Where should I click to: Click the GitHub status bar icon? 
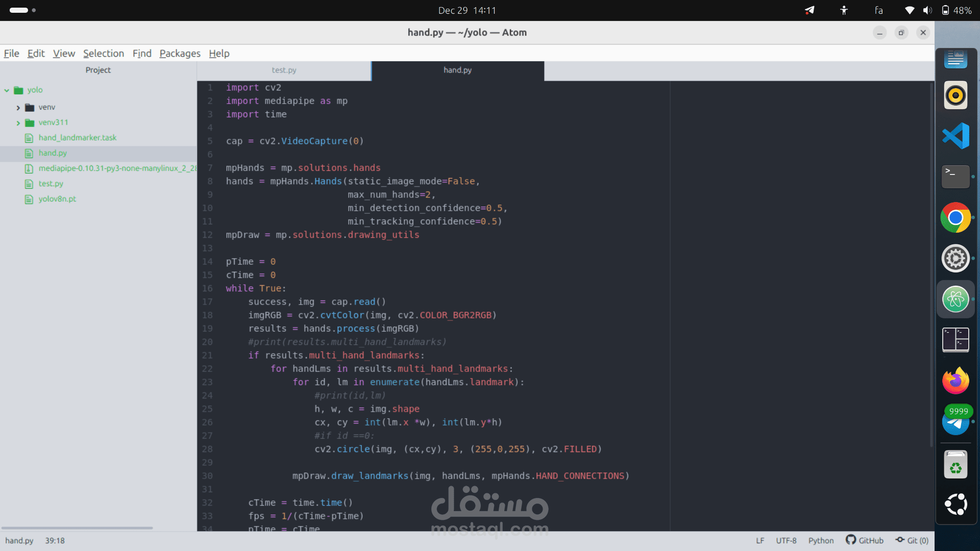pos(864,540)
